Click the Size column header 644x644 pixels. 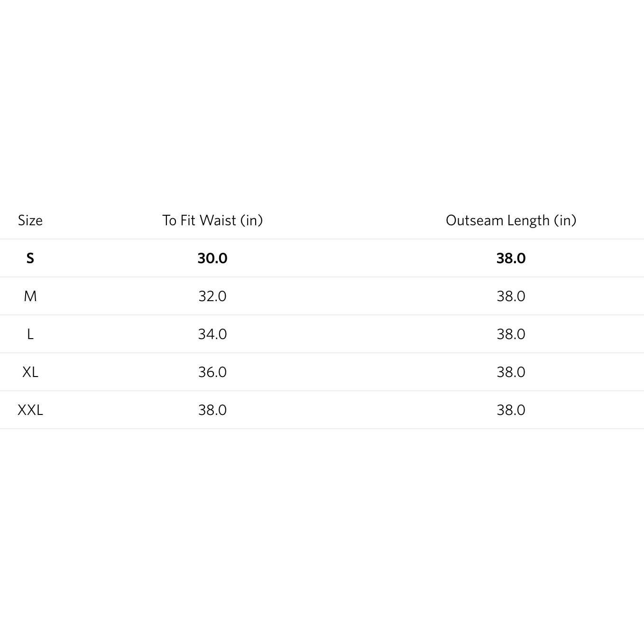[30, 221]
